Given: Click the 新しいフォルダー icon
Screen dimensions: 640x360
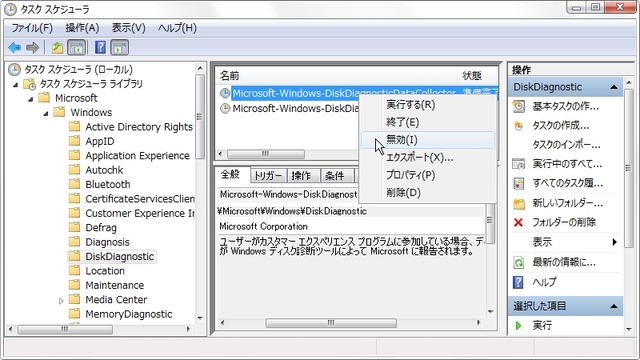Looking at the screenshot, I should pos(518,203).
